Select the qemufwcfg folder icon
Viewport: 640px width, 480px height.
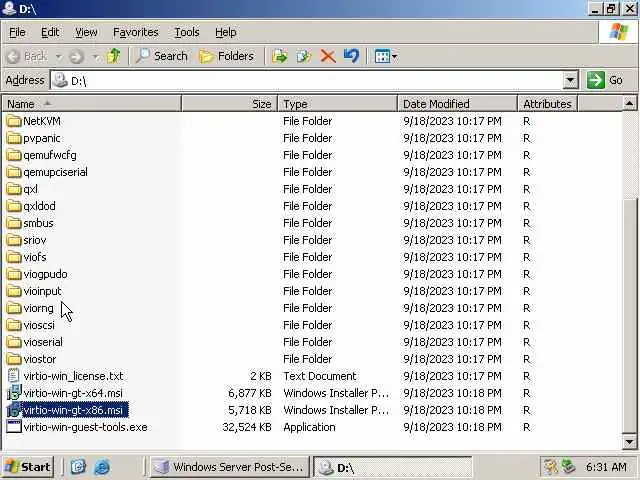(x=14, y=155)
